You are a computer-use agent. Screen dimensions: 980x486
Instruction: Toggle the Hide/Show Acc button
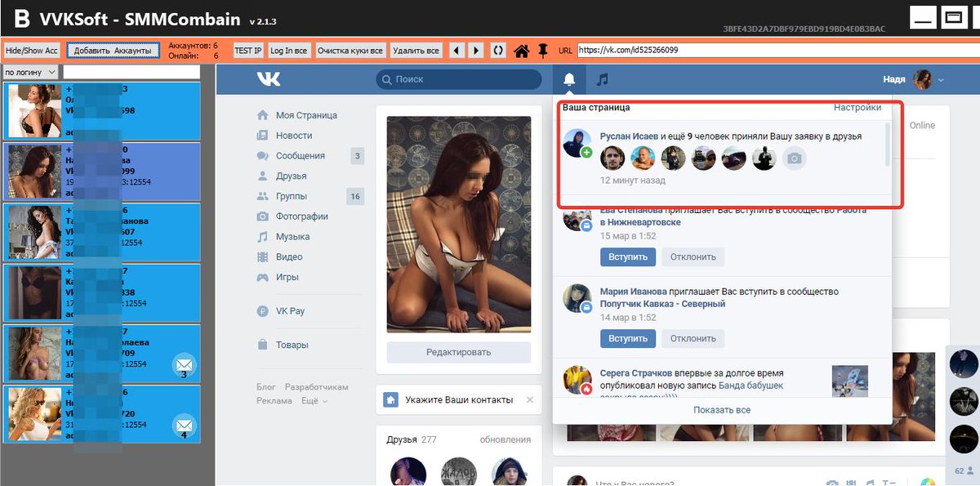point(32,51)
